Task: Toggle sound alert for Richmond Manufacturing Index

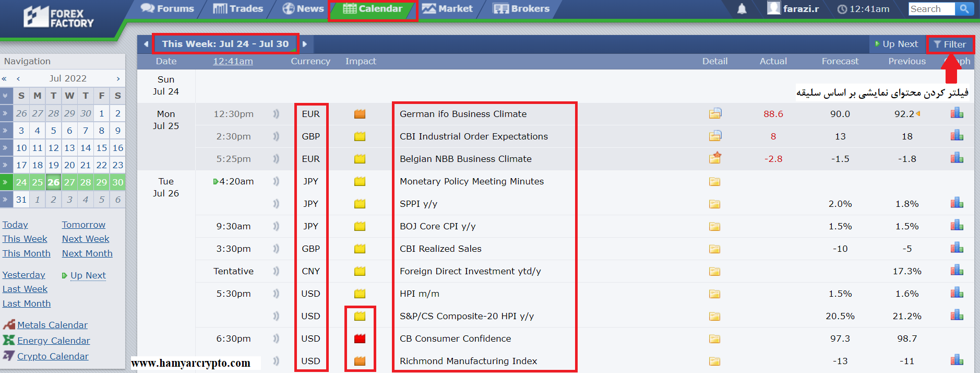Action: [276, 361]
